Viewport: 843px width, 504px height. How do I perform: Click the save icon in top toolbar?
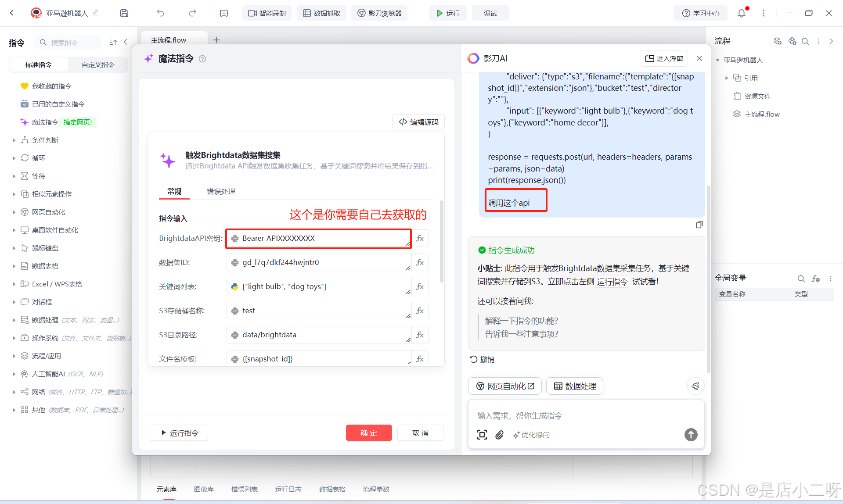click(124, 13)
